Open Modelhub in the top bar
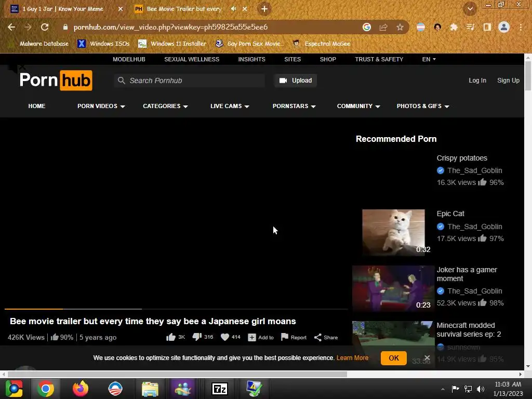The image size is (532, 399). pyautogui.click(x=129, y=59)
